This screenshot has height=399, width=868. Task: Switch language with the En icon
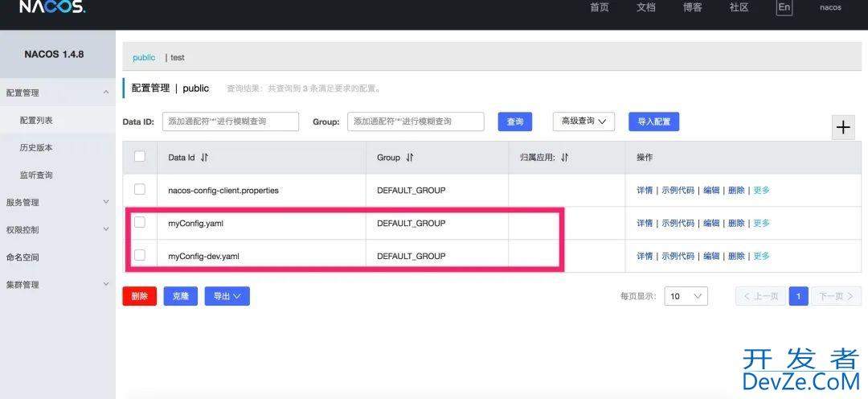tap(784, 7)
